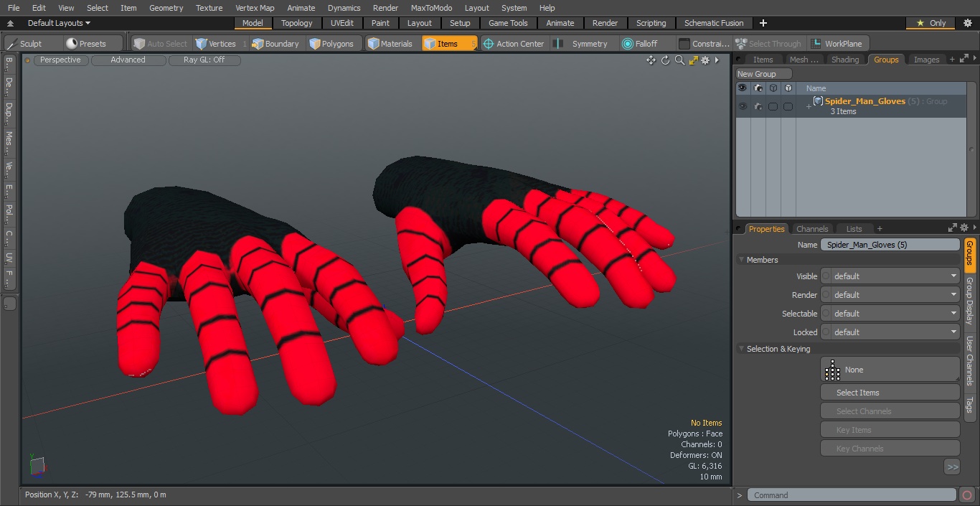The image size is (980, 506).
Task: Open the Group Display vertical tab
Action: pos(969,301)
